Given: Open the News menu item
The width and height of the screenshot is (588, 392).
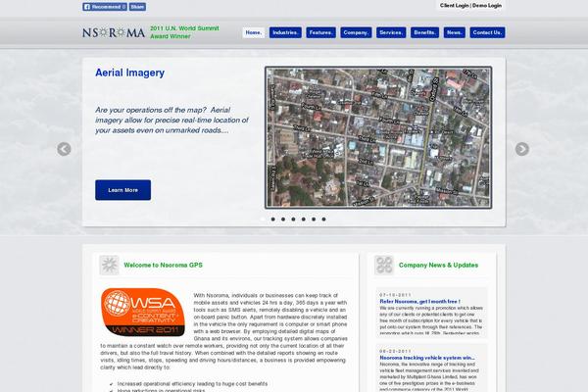Looking at the screenshot, I should coord(455,32).
